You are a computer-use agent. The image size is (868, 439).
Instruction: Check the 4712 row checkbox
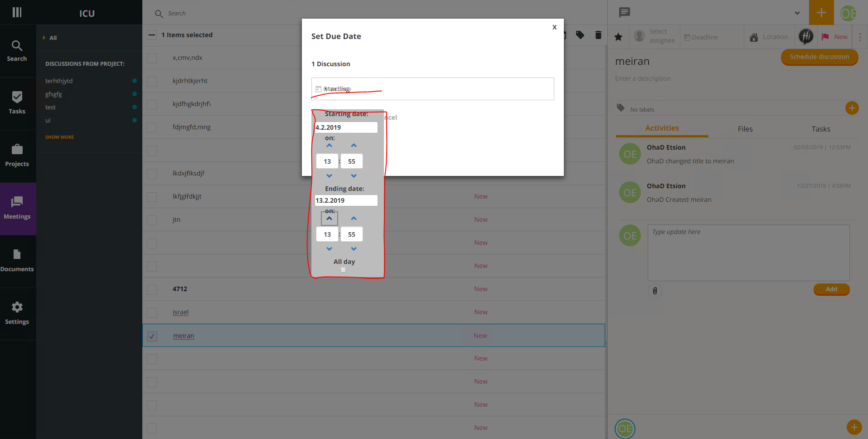[152, 290]
